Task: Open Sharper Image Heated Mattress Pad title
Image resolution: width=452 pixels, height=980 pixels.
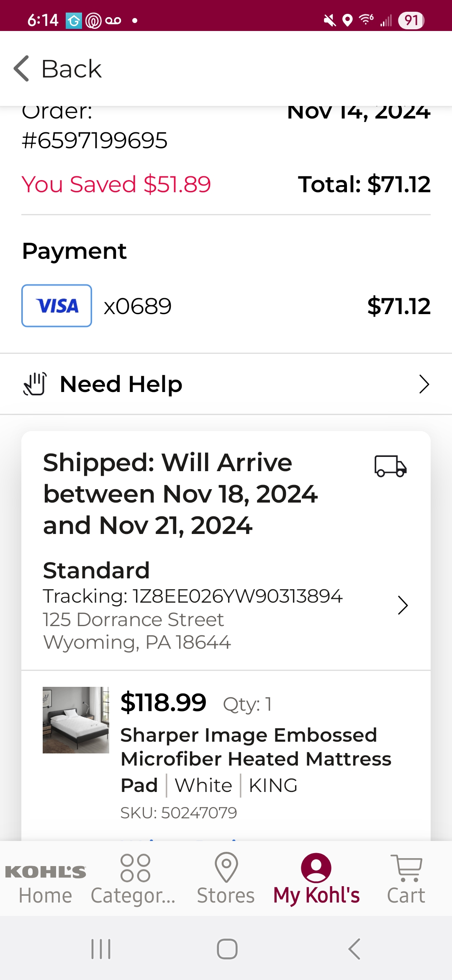Action: click(256, 760)
